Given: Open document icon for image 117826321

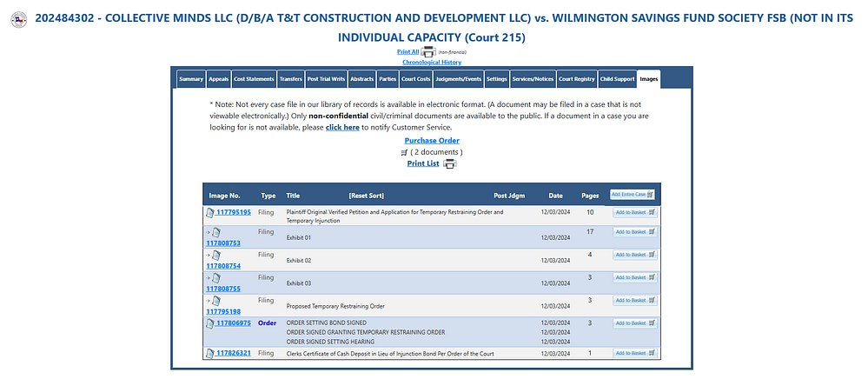Looking at the screenshot, I should tap(209, 354).
